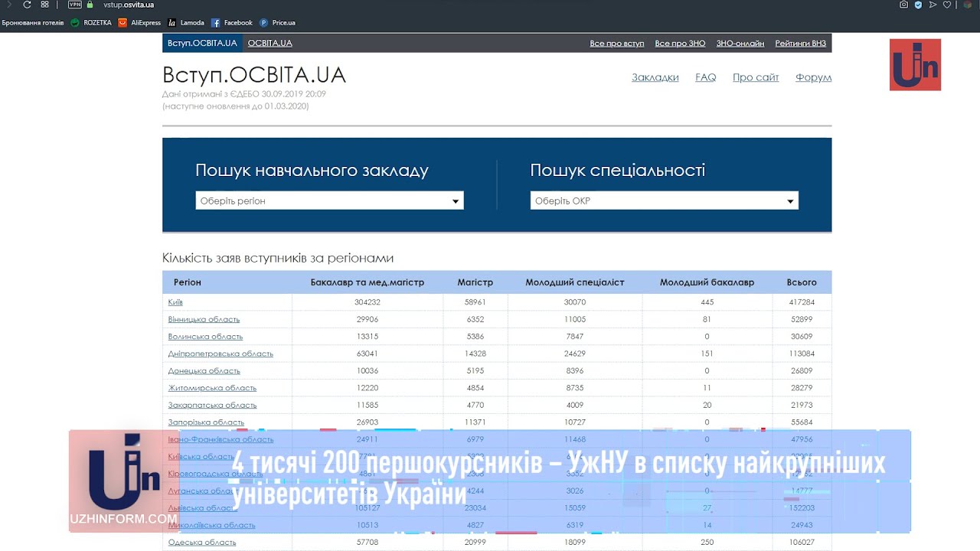Click the send-to-flow arrow icon
980x551 pixels.
point(933,5)
